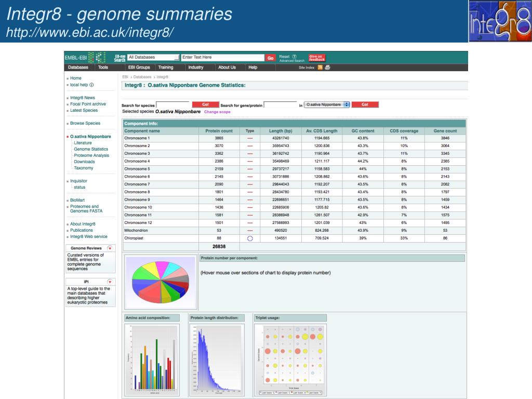Click the Search for species input field
The height and width of the screenshot is (399, 532).
tap(172, 105)
